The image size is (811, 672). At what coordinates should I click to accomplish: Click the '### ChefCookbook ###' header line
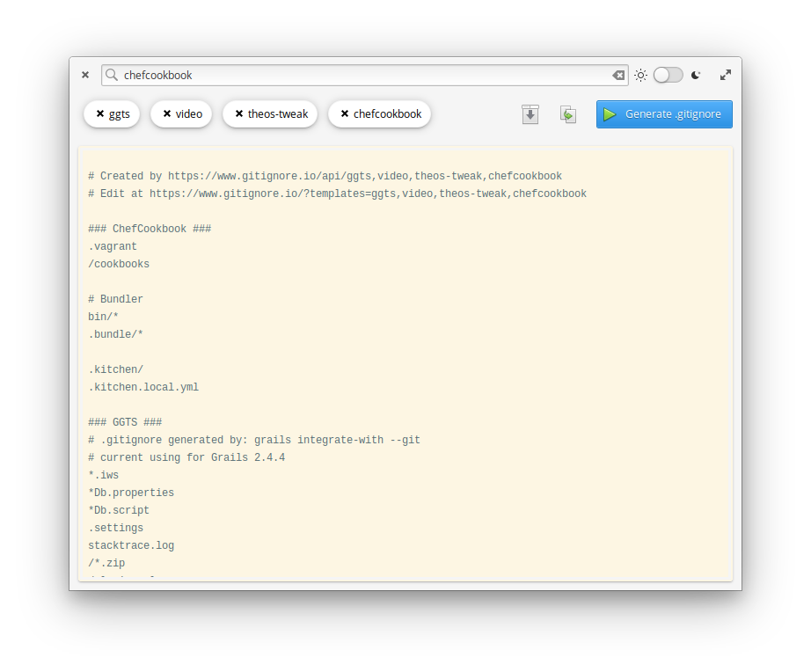pos(150,229)
